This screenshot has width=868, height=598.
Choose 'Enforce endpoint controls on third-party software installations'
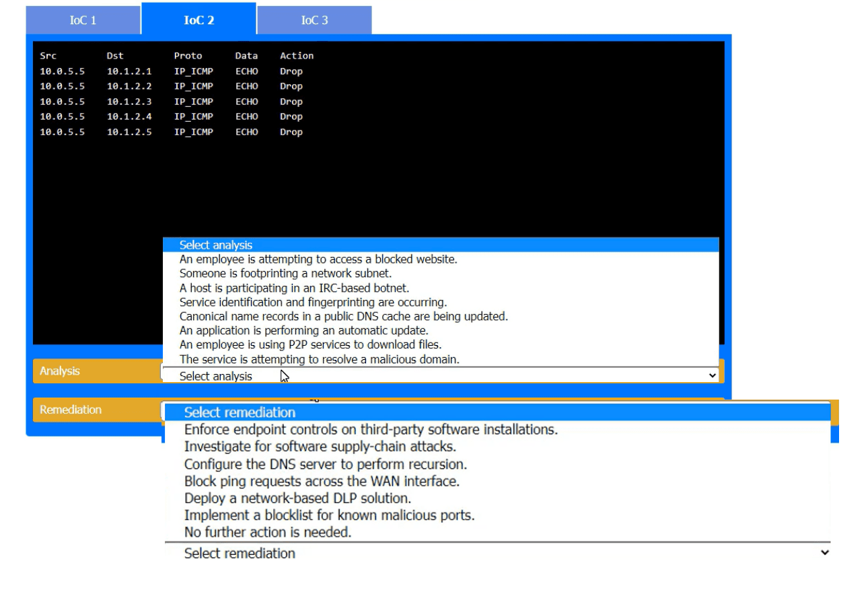pyautogui.click(x=371, y=429)
